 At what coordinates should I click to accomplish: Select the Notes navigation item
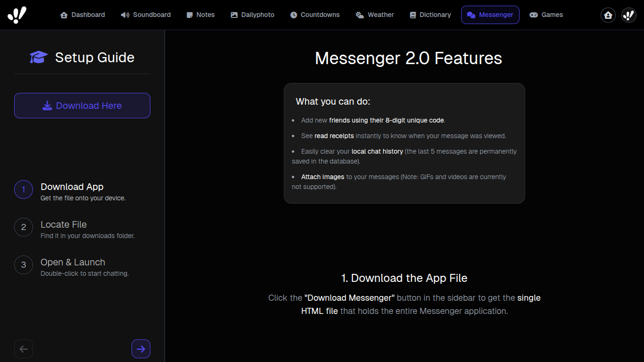point(200,15)
